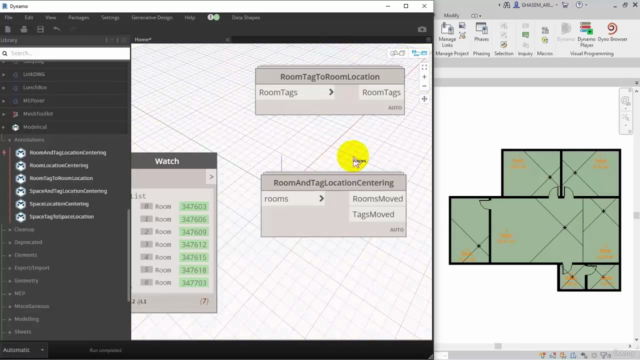Click the Revit user account dropdown
Image resolution: width=640 pixels, height=360 pixels.
pos(536,5)
